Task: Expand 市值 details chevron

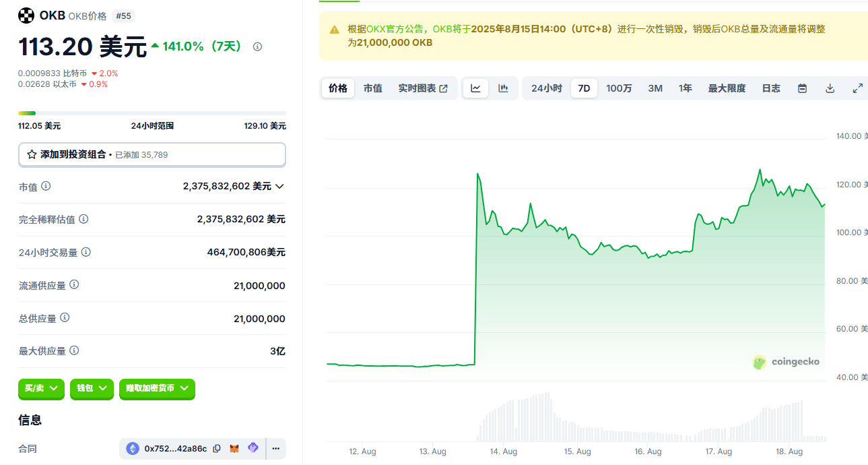Action: (279, 186)
